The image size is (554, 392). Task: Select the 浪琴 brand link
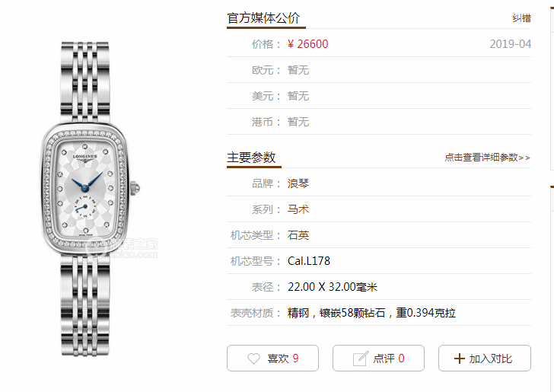click(x=298, y=183)
